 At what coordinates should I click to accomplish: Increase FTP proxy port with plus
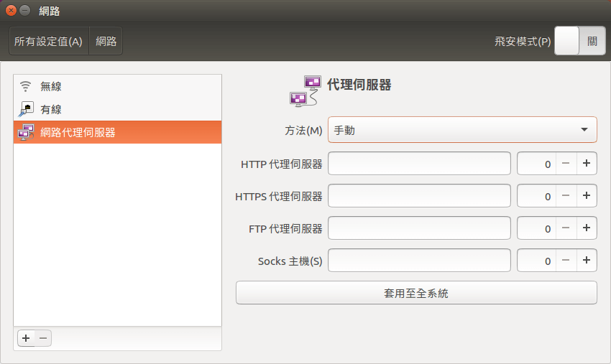(x=587, y=228)
